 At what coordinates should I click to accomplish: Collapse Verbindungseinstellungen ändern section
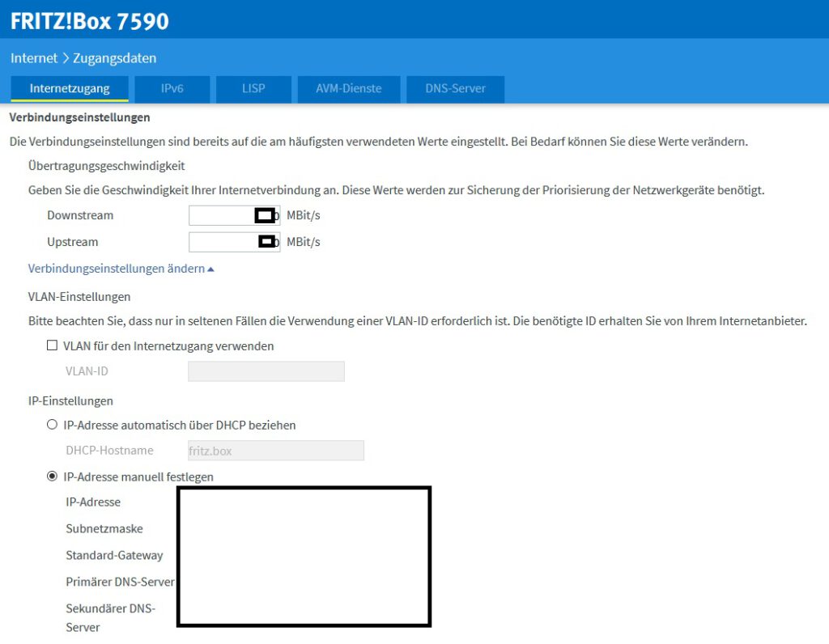click(121, 269)
